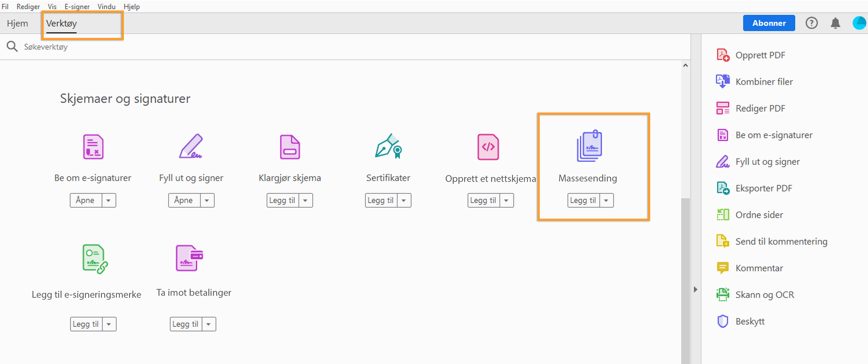
Task: Switch to the Hjem tab
Action: [18, 23]
